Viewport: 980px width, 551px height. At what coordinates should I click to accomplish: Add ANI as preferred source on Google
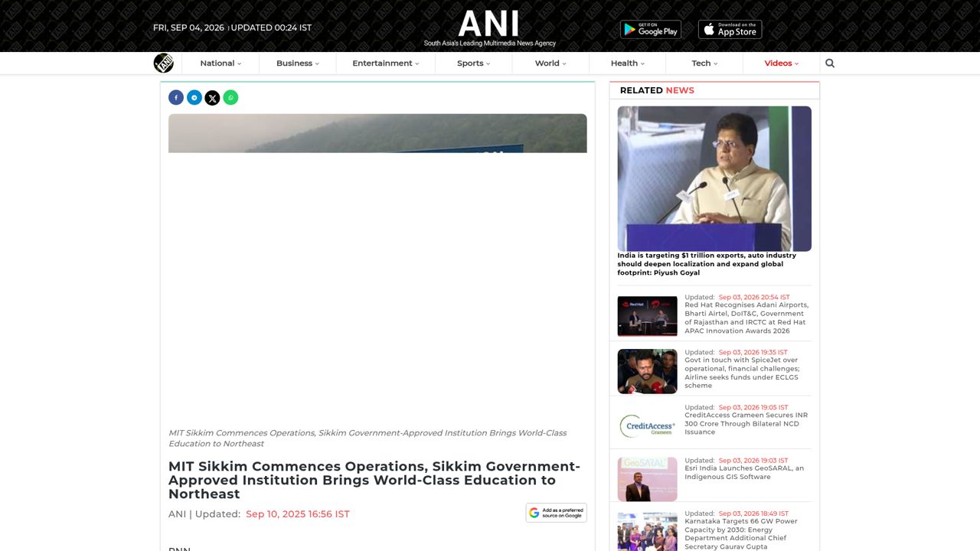557,513
